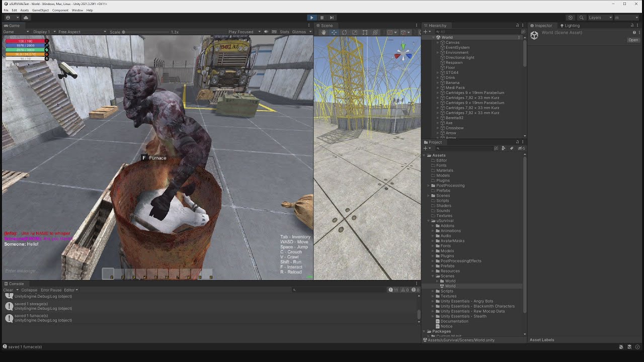Select the Crossbow object in Hierarchy
The width and height of the screenshot is (644, 362).
click(454, 128)
